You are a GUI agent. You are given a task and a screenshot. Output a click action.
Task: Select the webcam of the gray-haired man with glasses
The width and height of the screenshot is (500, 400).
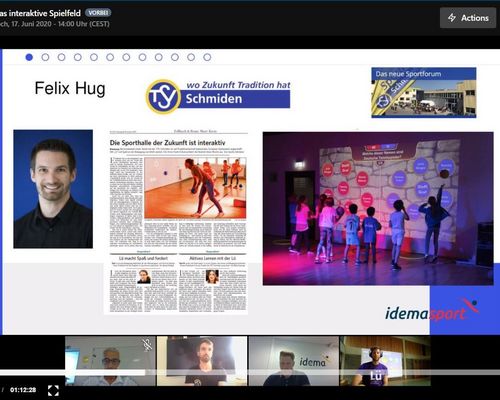click(110, 361)
